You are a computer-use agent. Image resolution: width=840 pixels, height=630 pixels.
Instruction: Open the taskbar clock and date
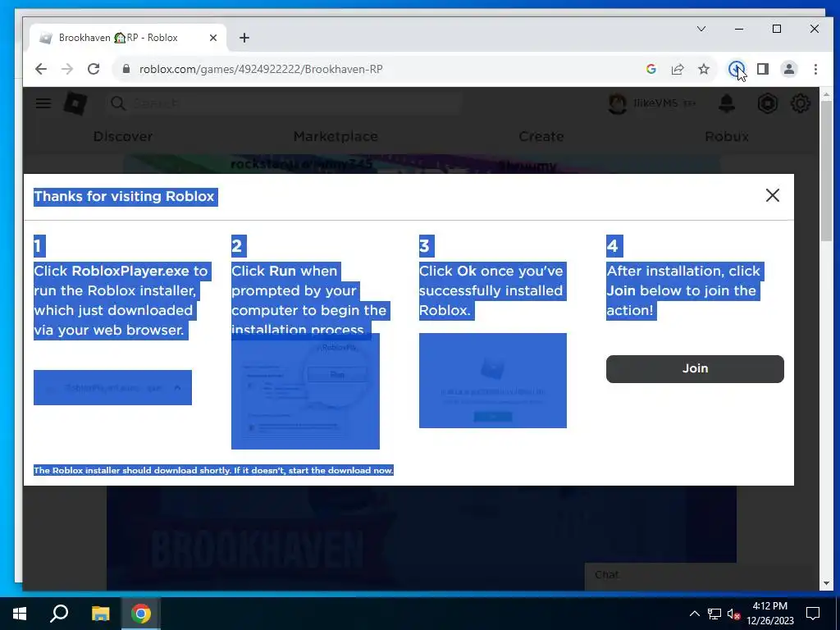tap(769, 614)
